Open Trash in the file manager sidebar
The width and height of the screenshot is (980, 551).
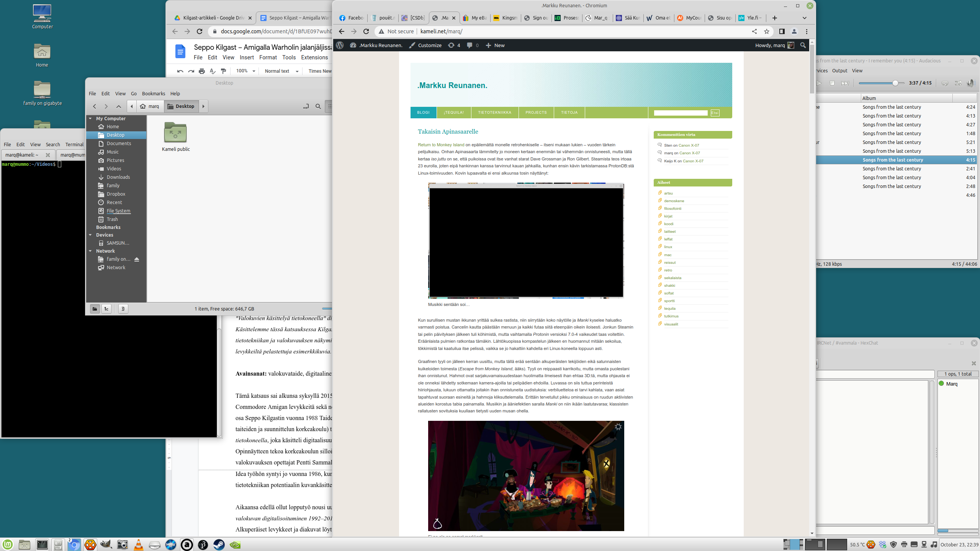click(112, 219)
